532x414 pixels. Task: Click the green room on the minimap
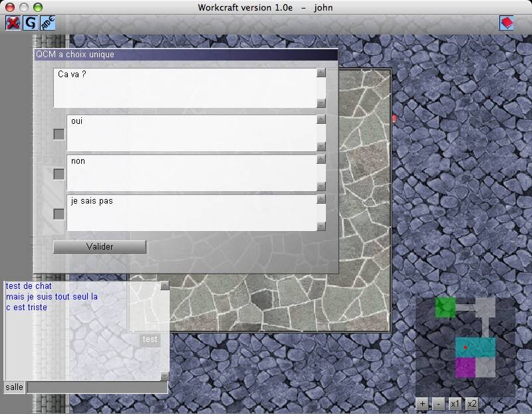[445, 308]
